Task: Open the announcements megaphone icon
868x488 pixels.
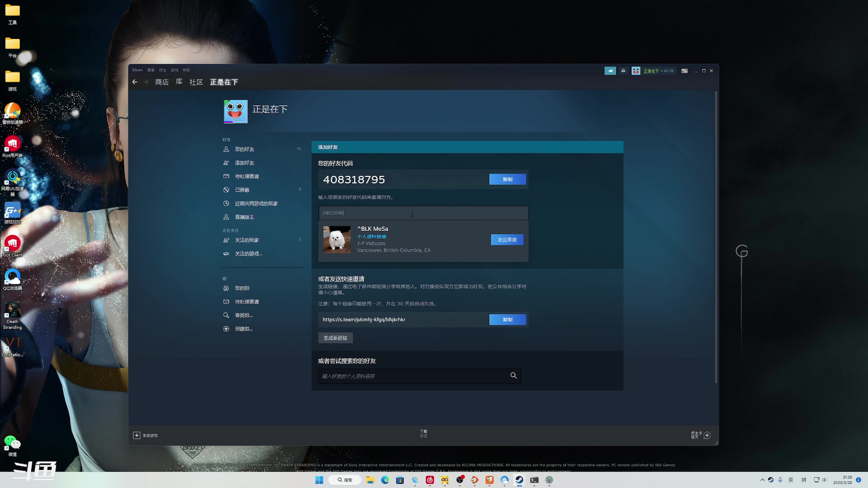Action: pyautogui.click(x=610, y=71)
